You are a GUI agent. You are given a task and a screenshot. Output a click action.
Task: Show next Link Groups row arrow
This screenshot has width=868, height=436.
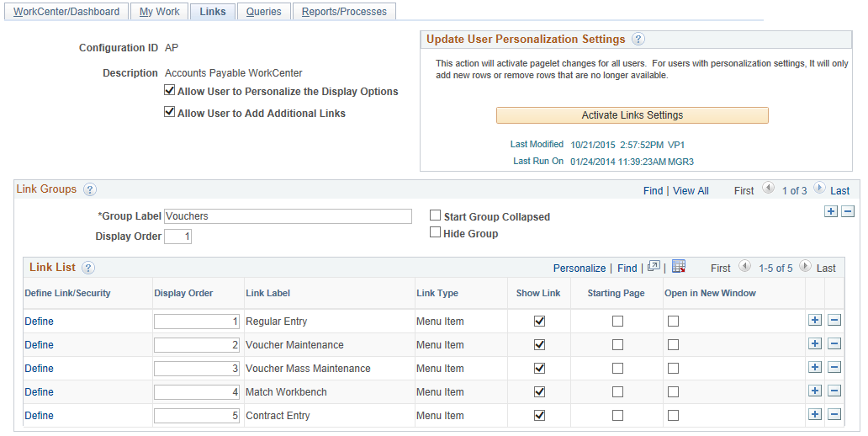click(x=819, y=189)
